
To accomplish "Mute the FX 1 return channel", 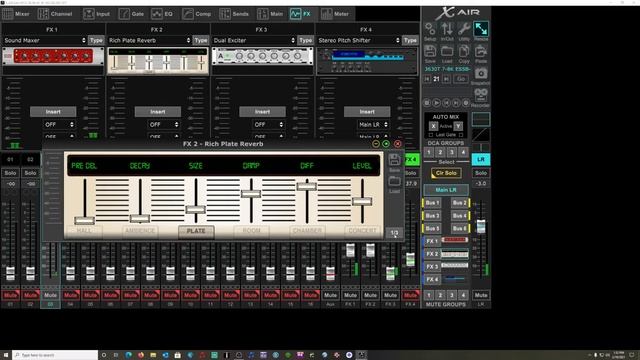I will [x=350, y=295].
